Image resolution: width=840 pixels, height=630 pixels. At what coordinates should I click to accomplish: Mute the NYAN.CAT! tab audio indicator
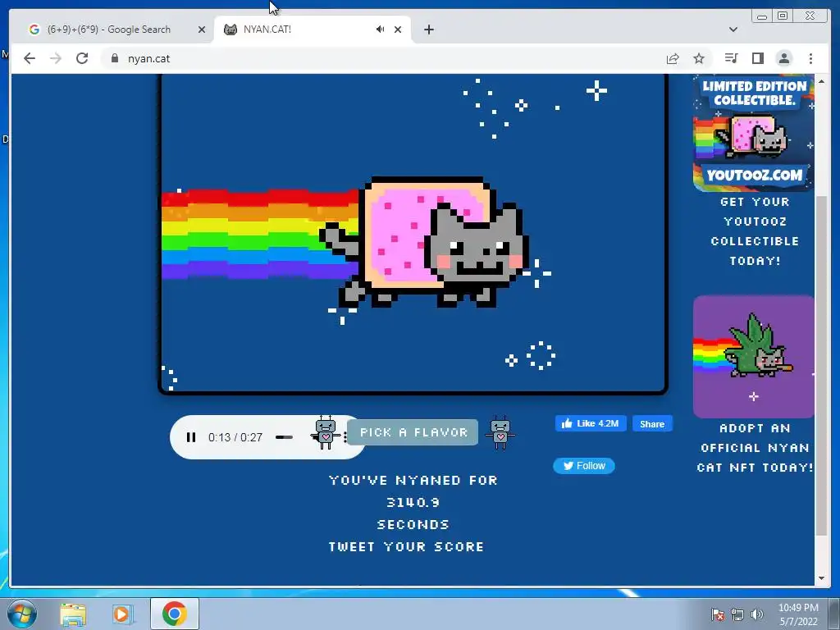click(380, 29)
